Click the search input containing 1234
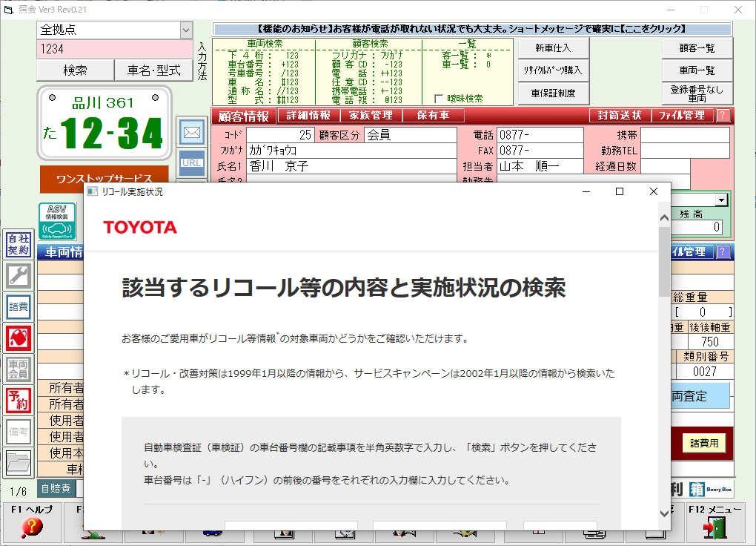This screenshot has height=546, width=756. 115,49
